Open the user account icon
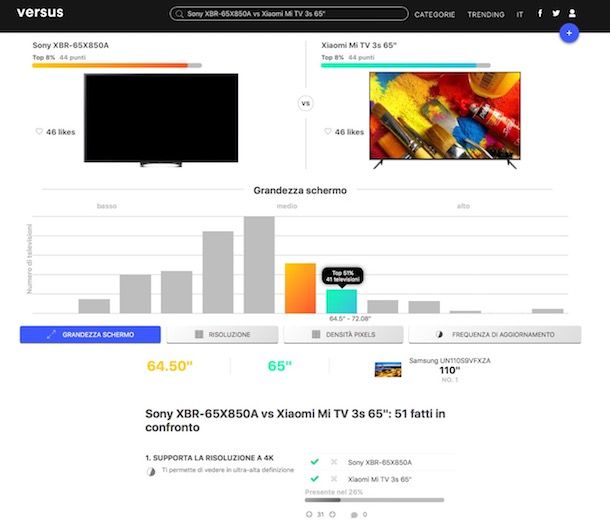 (572, 13)
